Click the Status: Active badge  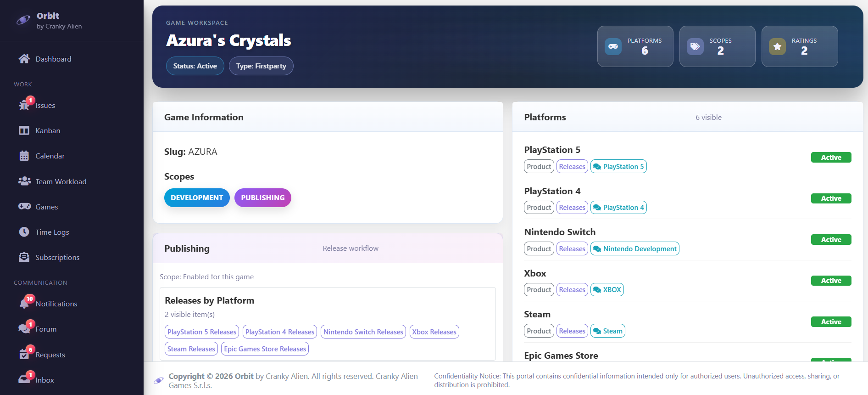pyautogui.click(x=195, y=66)
